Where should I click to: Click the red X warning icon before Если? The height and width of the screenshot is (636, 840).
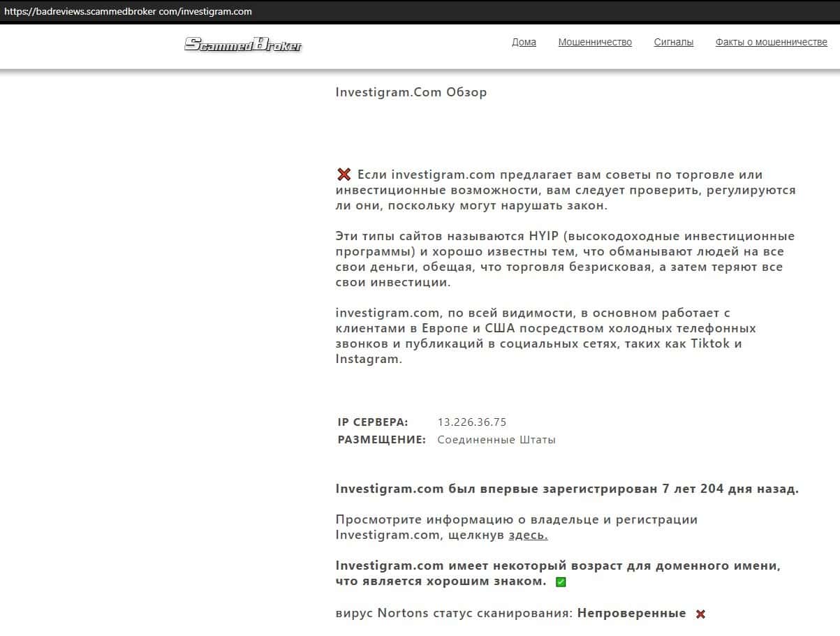[344, 175]
